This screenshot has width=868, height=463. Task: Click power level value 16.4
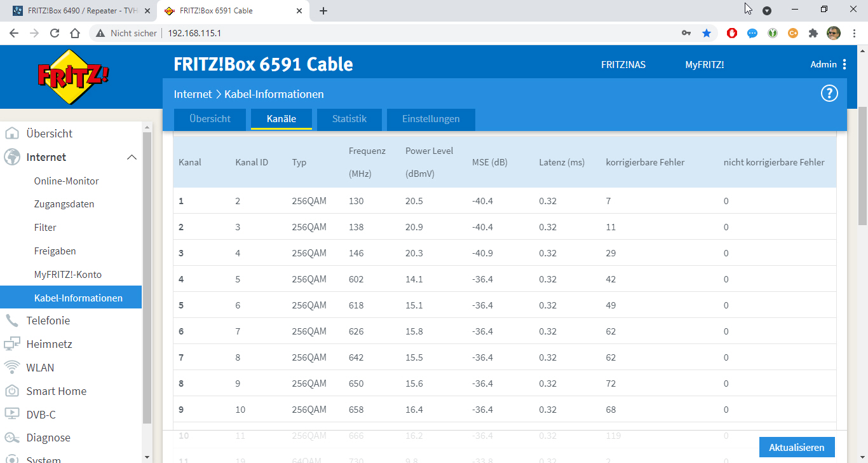(x=414, y=410)
